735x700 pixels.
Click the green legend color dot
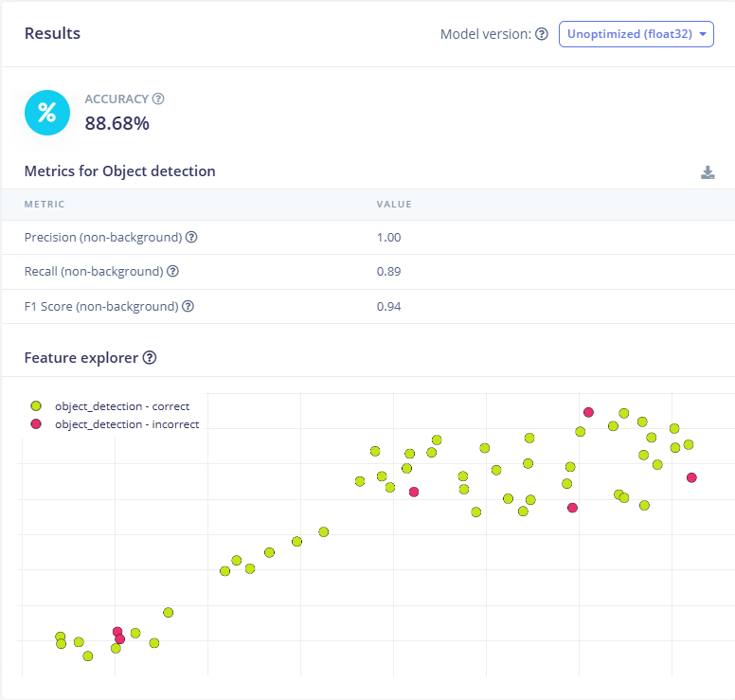point(36,406)
